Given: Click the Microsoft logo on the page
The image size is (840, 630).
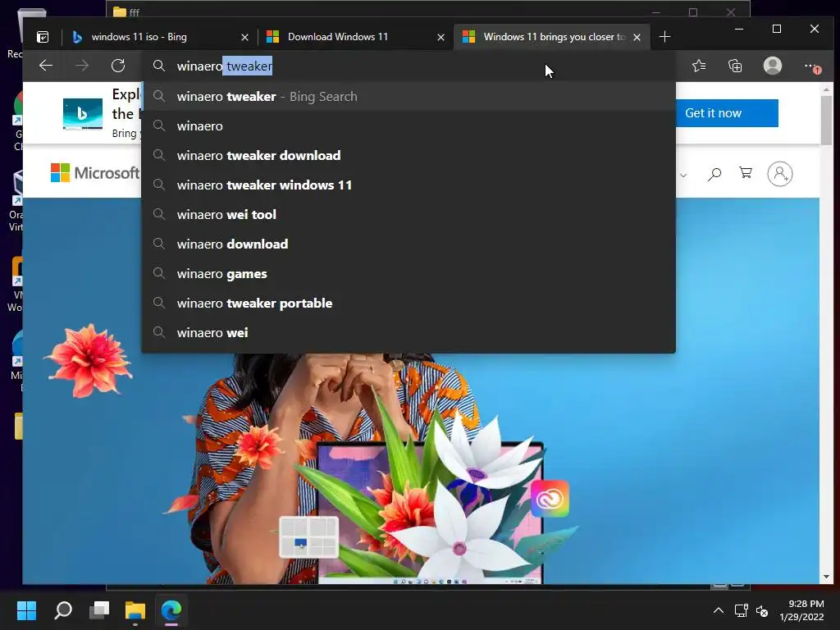Looking at the screenshot, I should (95, 173).
